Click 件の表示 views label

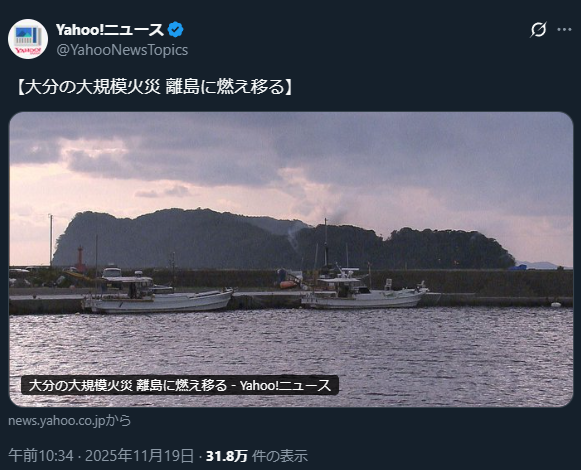280,456
